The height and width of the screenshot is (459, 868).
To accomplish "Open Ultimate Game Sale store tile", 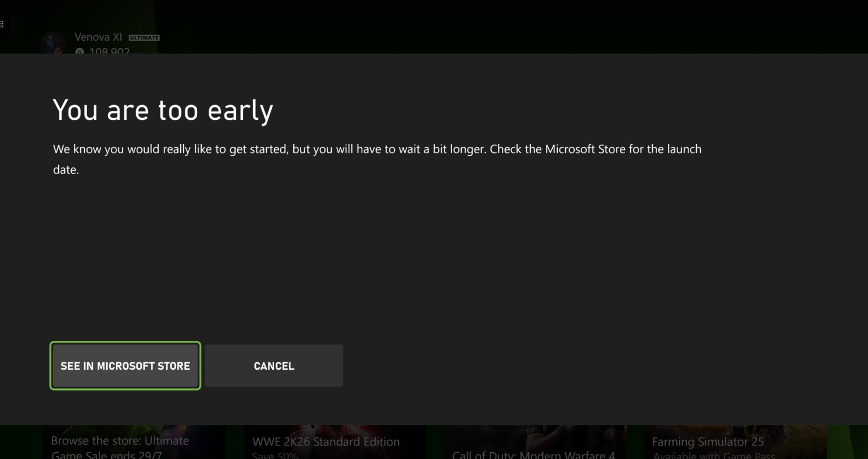I will pos(134,443).
